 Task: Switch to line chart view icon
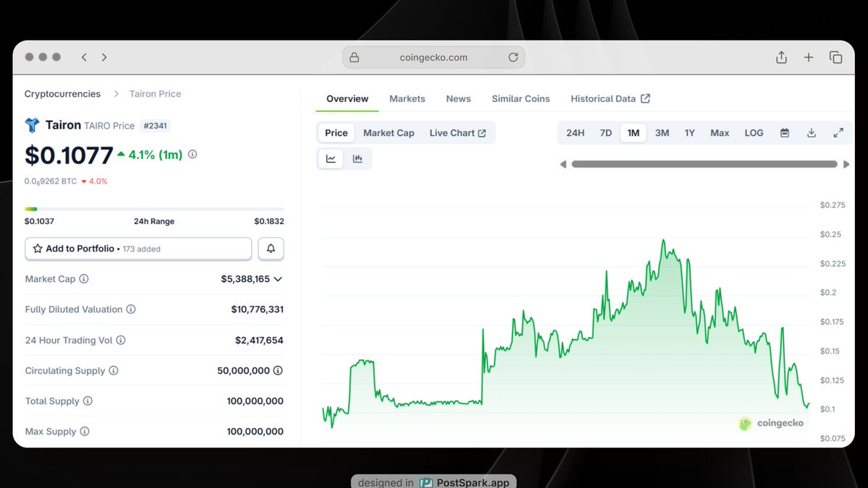(x=331, y=159)
